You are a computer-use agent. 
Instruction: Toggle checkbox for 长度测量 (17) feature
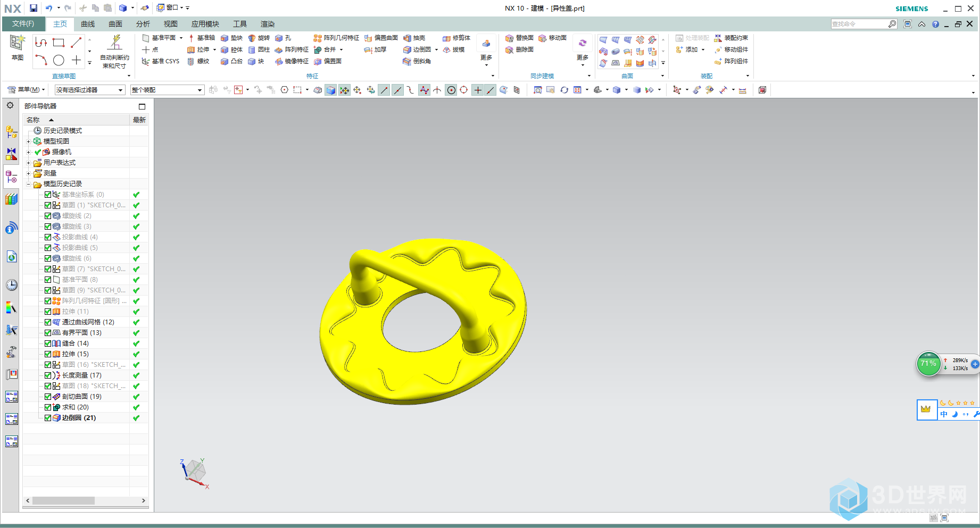[x=48, y=375]
